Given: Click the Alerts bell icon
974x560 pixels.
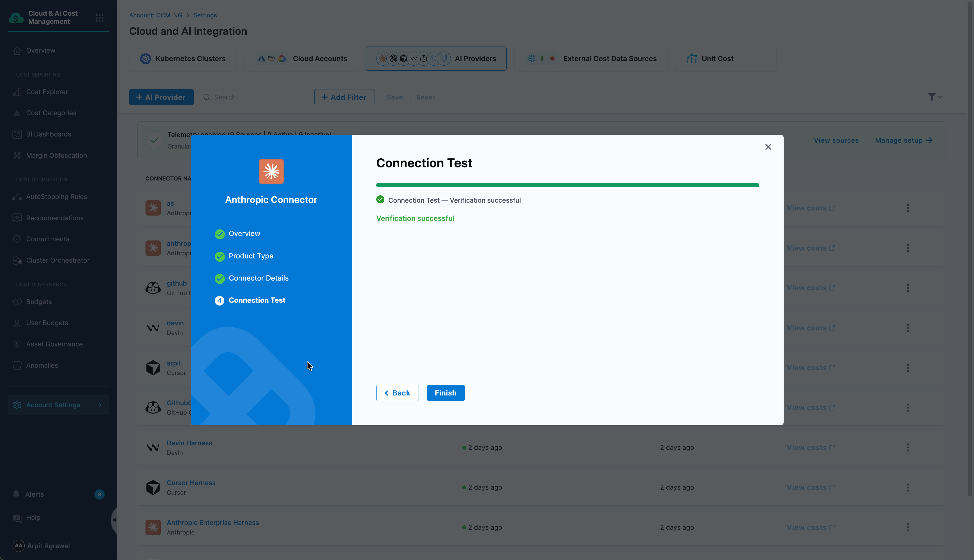Looking at the screenshot, I should 16,494.
